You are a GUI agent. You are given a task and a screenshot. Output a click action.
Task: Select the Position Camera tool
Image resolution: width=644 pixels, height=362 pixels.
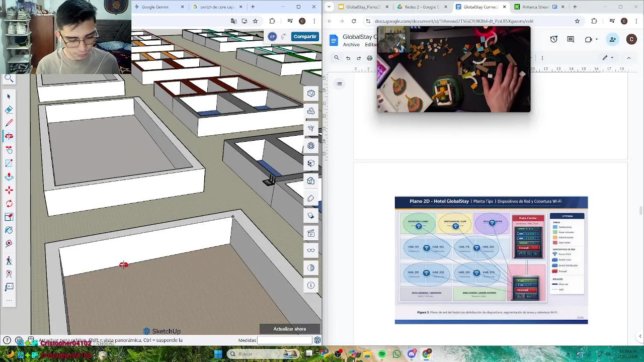(9, 274)
